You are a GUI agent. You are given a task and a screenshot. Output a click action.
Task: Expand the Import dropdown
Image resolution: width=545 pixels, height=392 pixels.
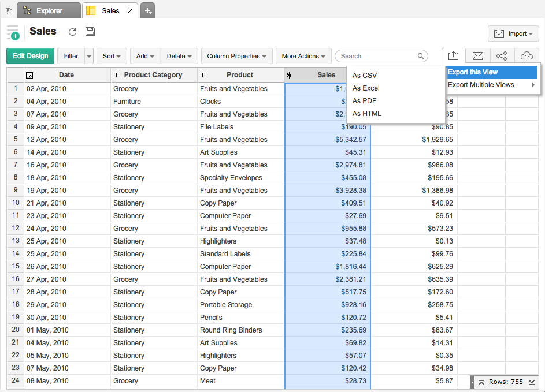coord(513,33)
